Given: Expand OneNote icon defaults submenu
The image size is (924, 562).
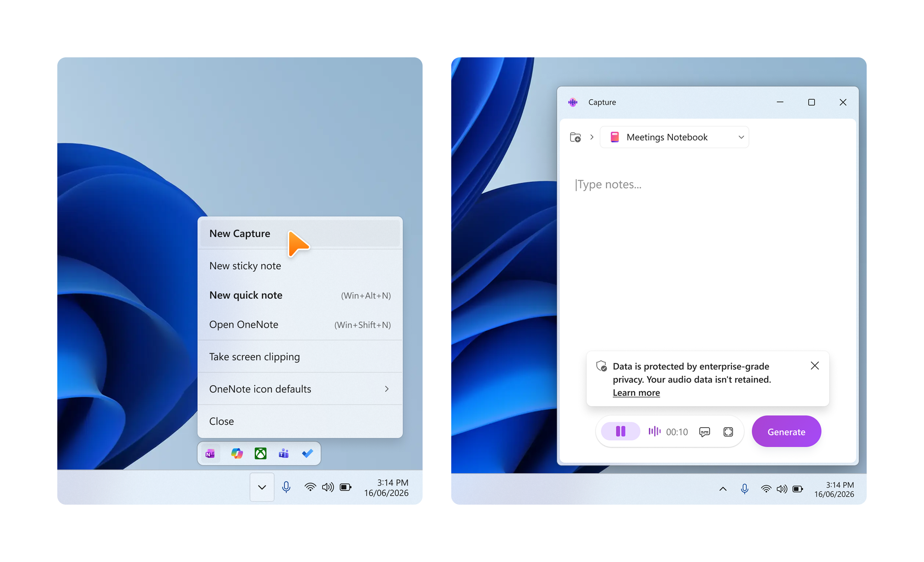Looking at the screenshot, I should click(x=300, y=389).
